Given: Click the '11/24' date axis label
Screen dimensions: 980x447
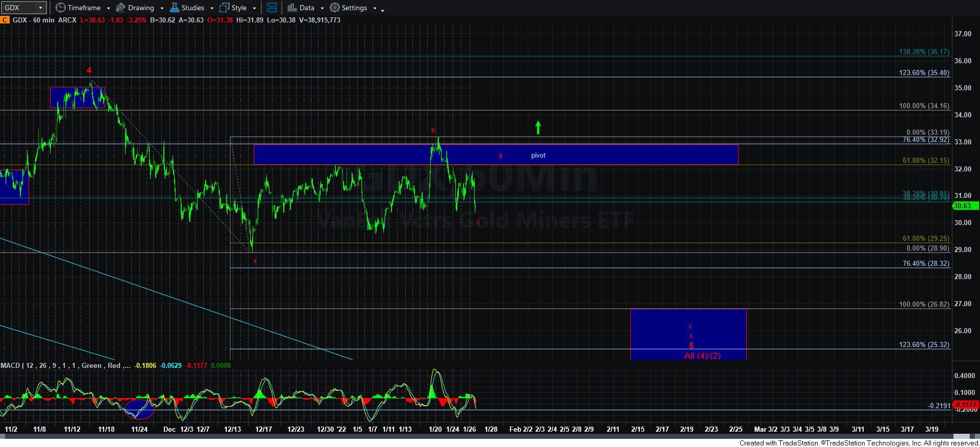Looking at the screenshot, I should (x=139, y=429).
